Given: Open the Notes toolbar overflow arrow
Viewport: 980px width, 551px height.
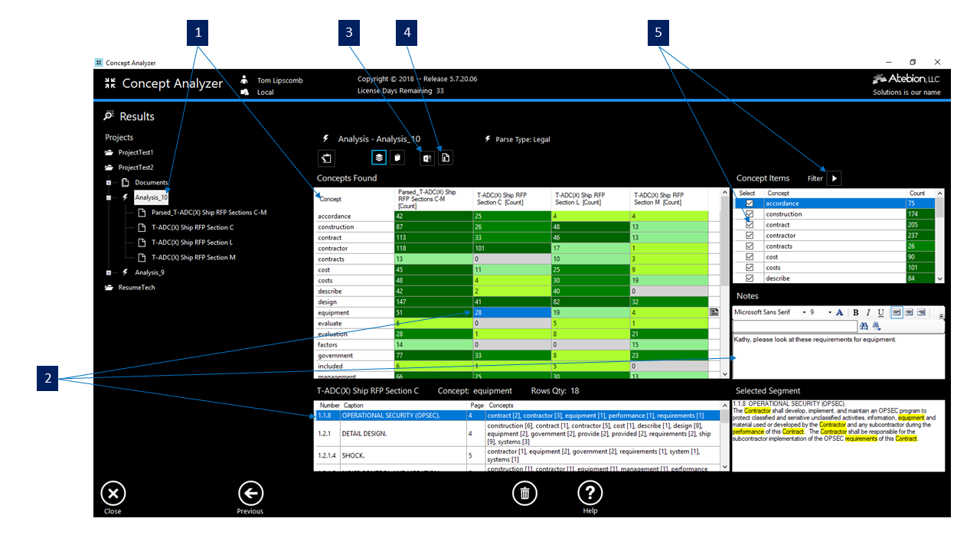Looking at the screenshot, I should tap(941, 315).
